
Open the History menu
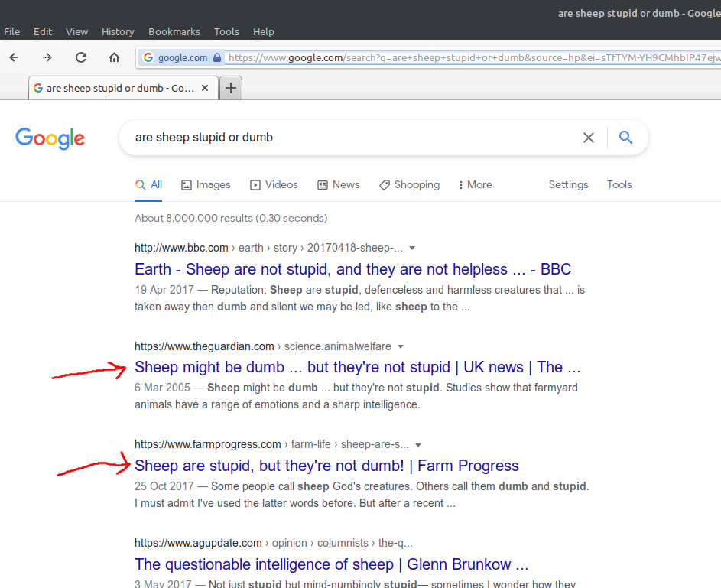click(x=119, y=31)
